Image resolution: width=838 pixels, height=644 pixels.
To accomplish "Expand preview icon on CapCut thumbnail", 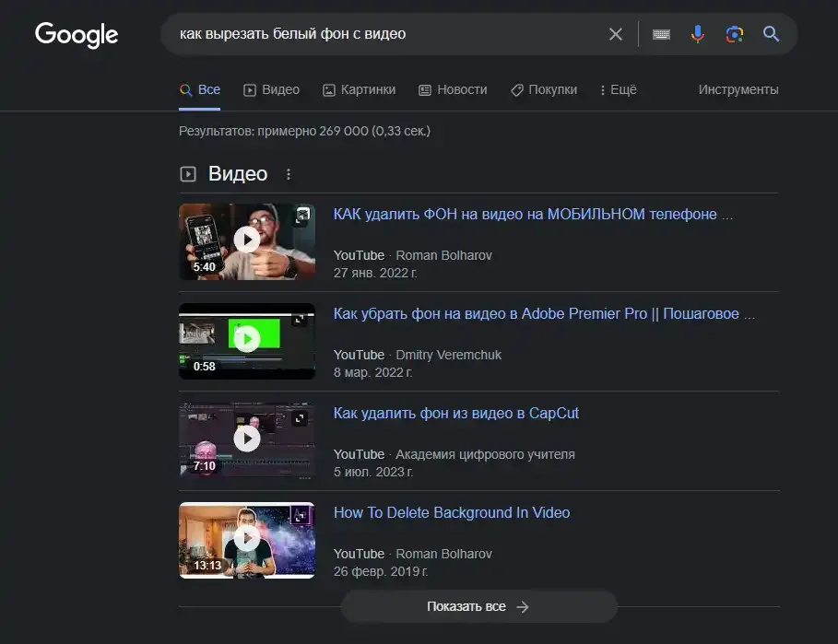I will click(300, 418).
